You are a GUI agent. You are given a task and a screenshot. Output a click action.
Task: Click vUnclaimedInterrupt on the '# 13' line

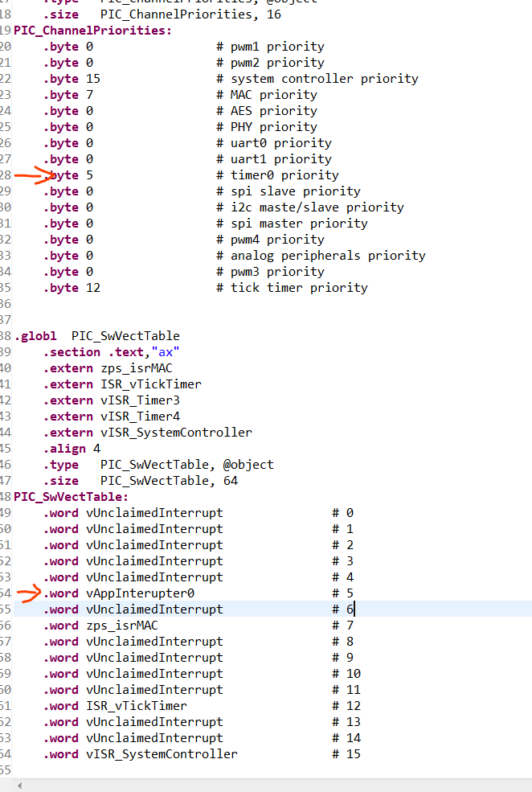(x=154, y=722)
